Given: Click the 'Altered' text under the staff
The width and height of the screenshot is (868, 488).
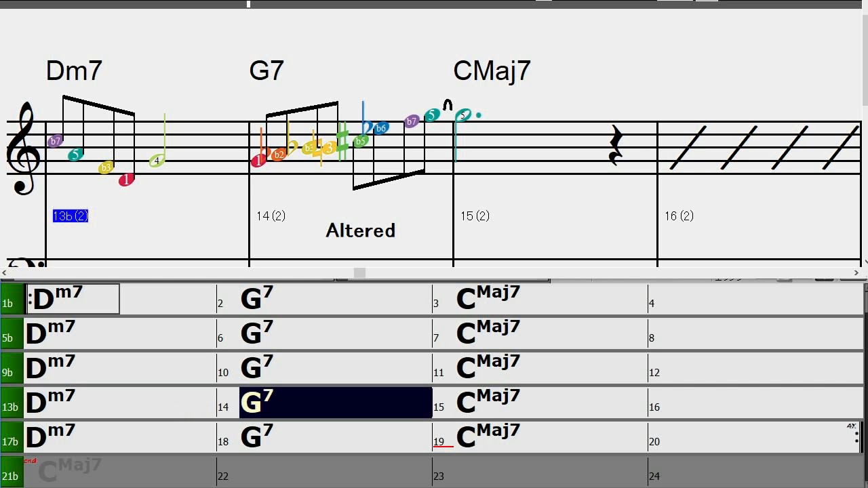Looking at the screenshot, I should click(x=361, y=230).
